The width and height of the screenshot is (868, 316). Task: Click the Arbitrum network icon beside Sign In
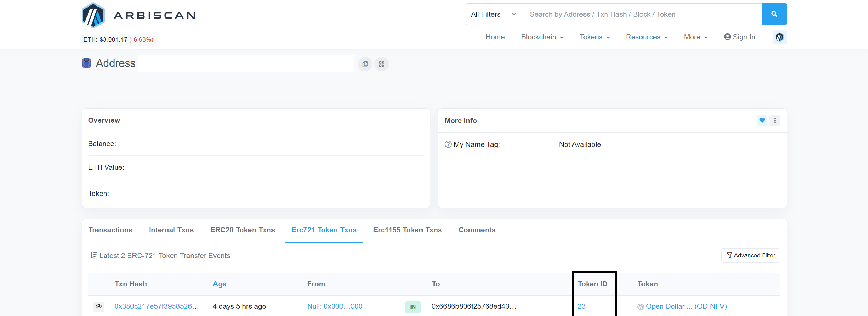point(779,37)
